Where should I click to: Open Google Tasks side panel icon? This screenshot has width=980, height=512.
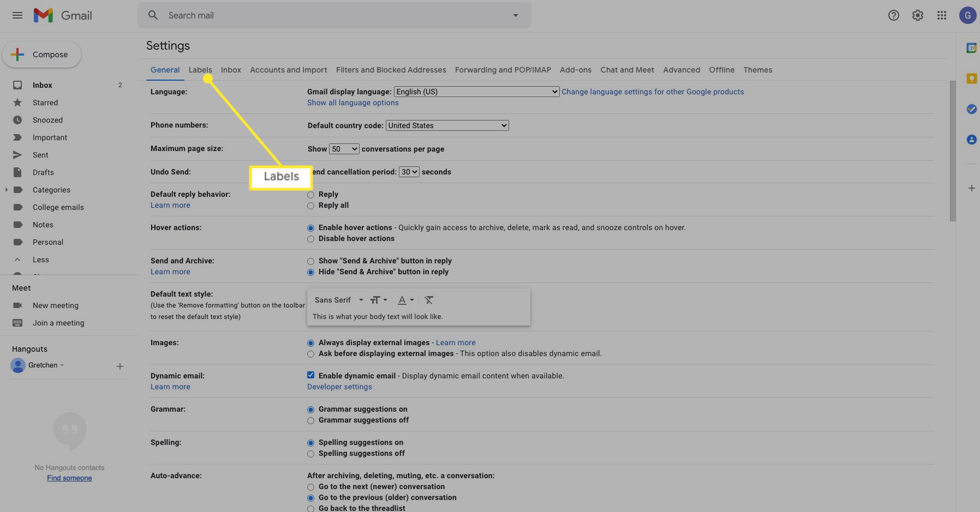tap(971, 109)
